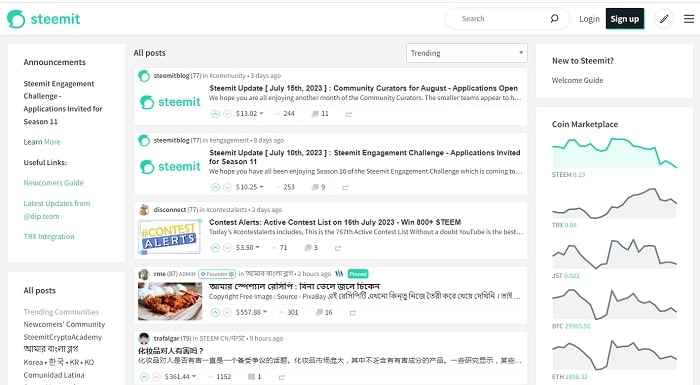Viewport: 700px width, 385px height.
Task: Select Korea KR KO community
Action: coord(59,362)
